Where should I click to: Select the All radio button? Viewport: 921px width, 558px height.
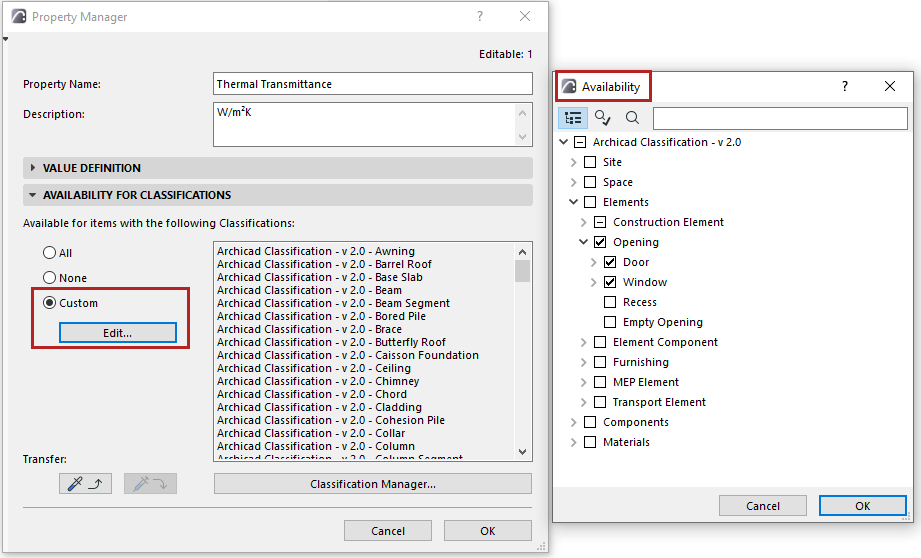[49, 253]
